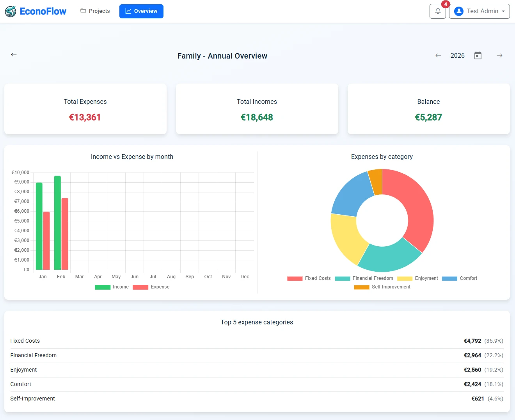Go to next year arrow
This screenshot has width=515, height=420.
point(499,55)
